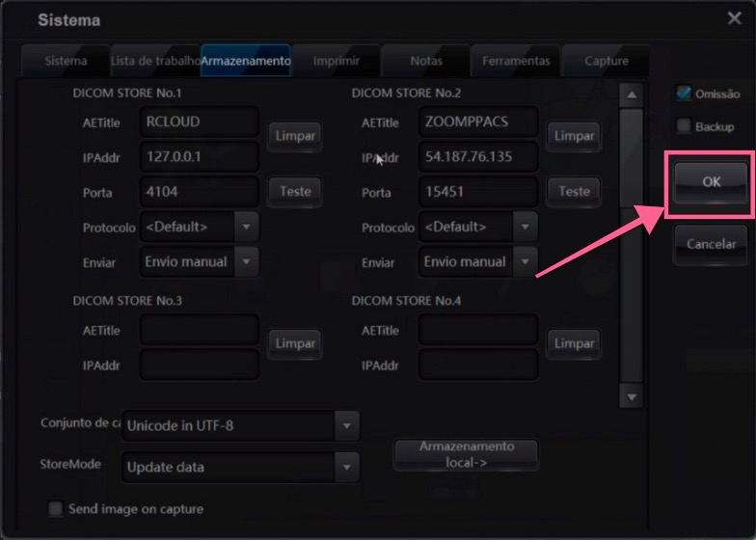Click the ZOOMPPACS AETitle field
The height and width of the screenshot is (540, 756).
[478, 121]
